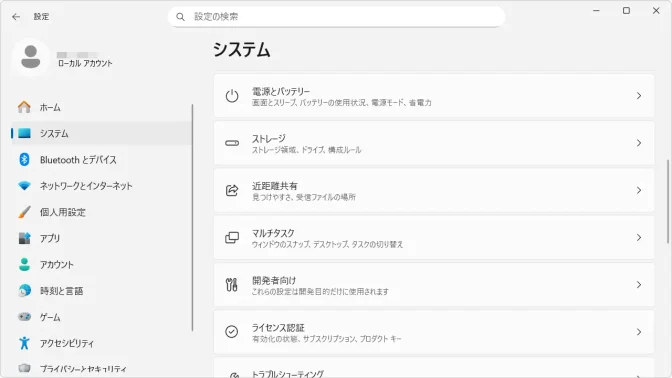Viewport: 672px width, 378px height.
Task: Click the ホーム house icon
Action: (24, 107)
